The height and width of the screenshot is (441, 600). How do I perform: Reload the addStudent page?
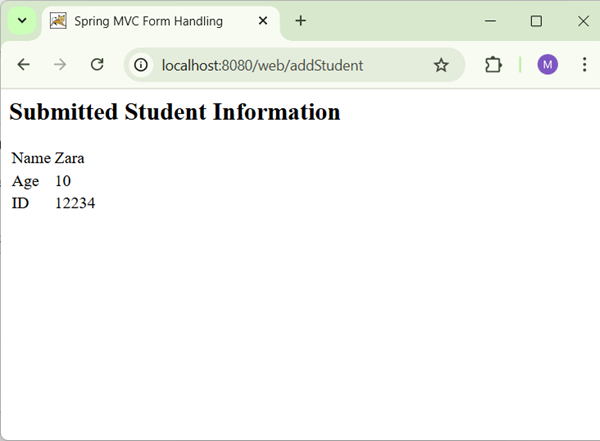pyautogui.click(x=97, y=64)
